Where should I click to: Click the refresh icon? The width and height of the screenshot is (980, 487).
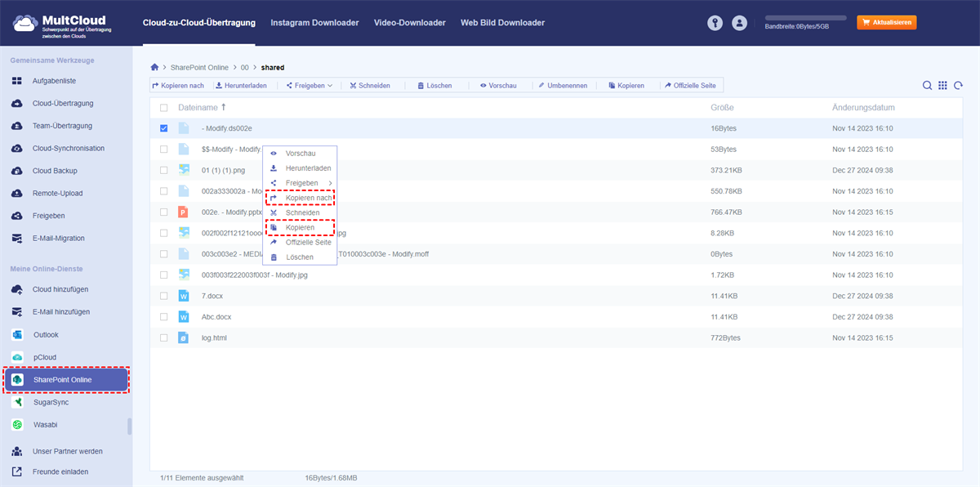click(x=958, y=86)
